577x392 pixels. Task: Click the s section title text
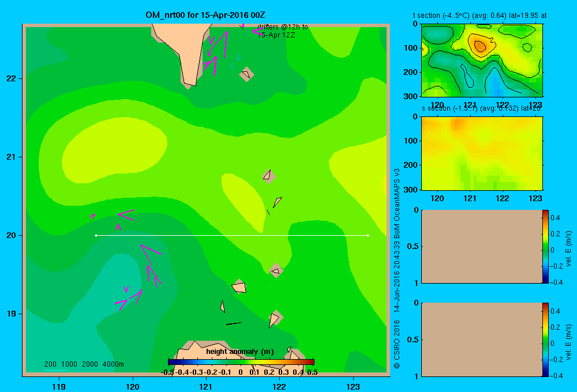(x=481, y=108)
